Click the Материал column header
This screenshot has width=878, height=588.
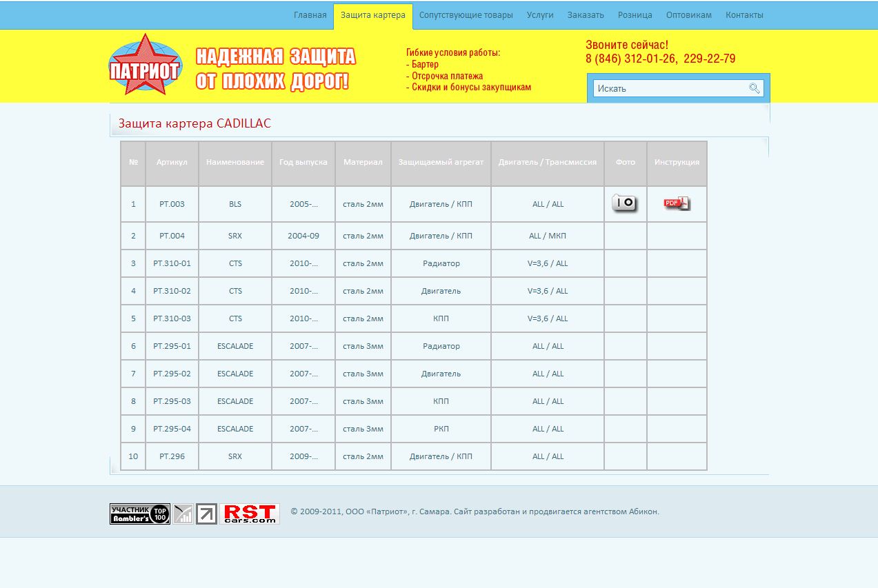363,163
